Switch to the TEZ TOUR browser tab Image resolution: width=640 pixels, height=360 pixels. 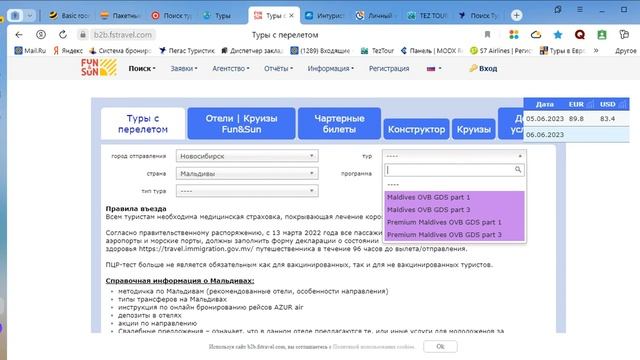point(428,16)
